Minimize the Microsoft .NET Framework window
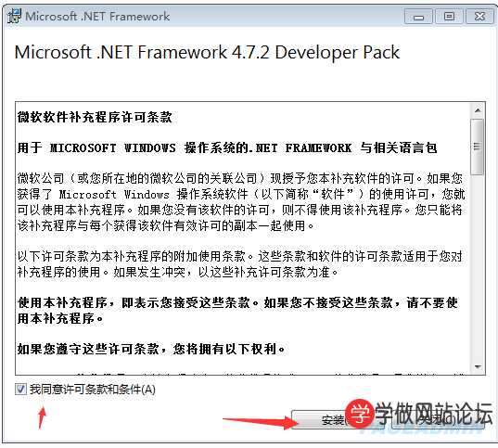 (x=418, y=17)
